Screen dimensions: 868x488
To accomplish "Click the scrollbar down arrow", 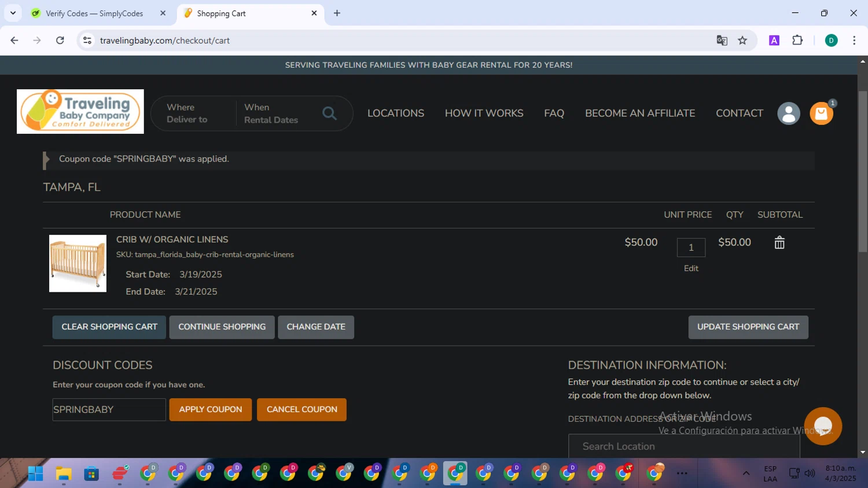I will point(863,453).
